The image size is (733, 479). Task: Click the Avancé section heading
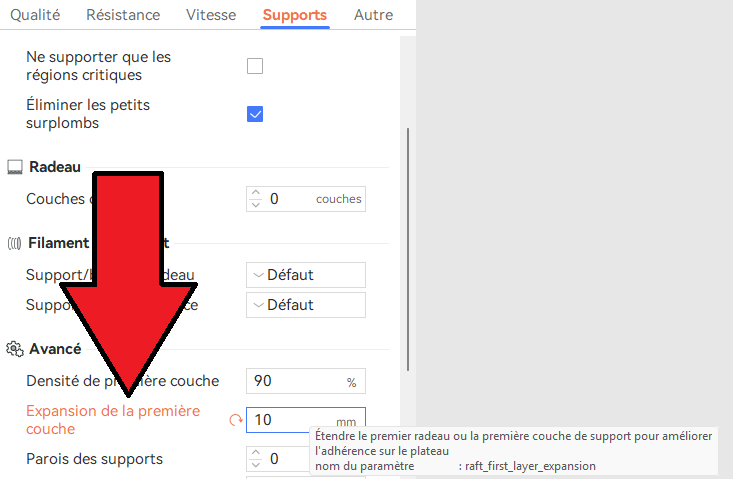point(55,349)
